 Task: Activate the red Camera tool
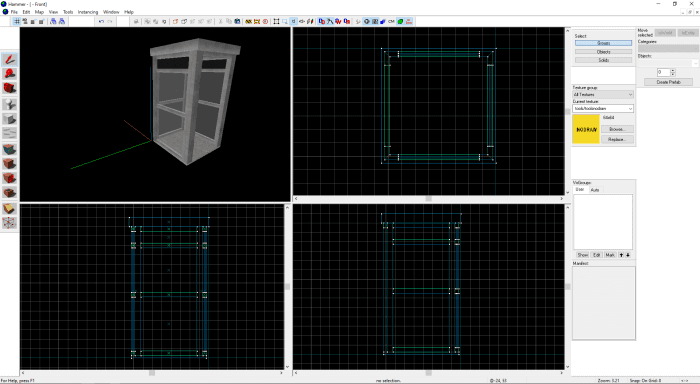[x=9, y=88]
